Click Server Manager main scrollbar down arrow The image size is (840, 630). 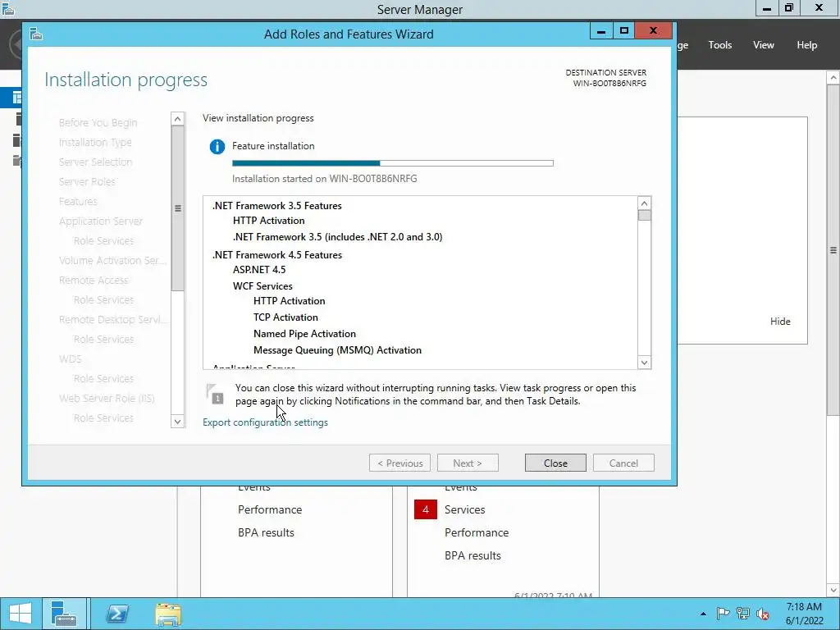click(833, 590)
